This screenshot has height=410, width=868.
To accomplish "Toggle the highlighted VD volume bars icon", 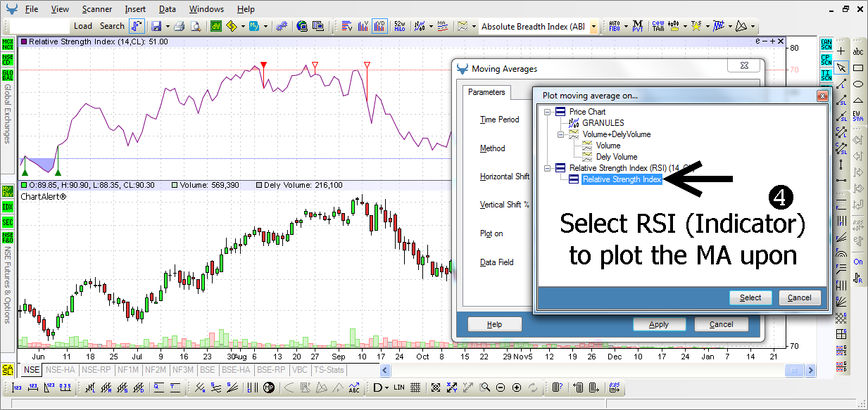I will 380,26.
